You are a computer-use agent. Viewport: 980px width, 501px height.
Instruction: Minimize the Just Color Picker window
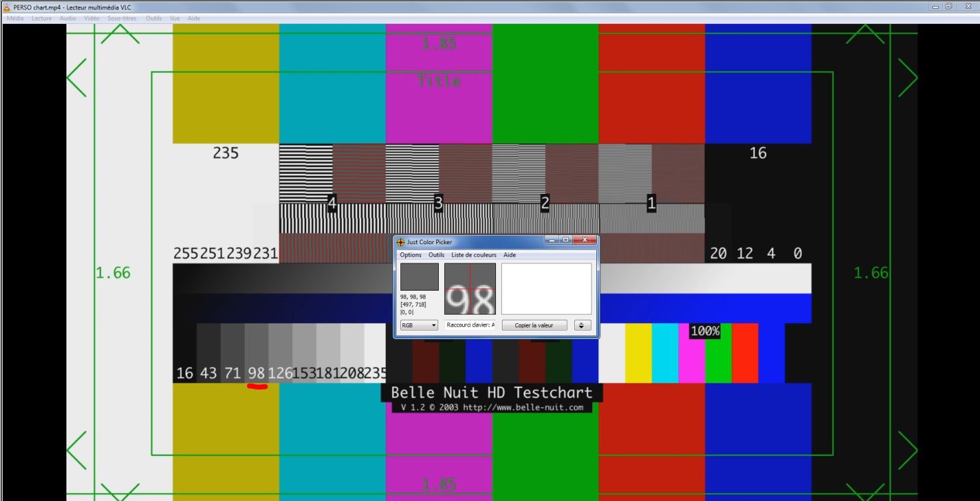552,240
